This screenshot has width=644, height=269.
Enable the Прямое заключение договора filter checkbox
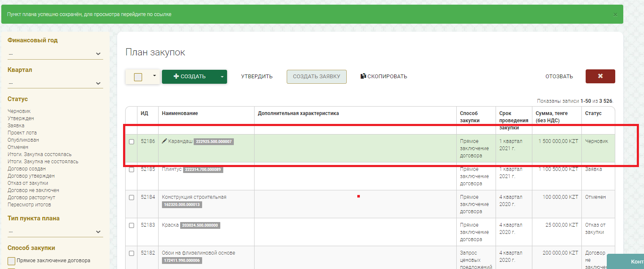point(11,261)
